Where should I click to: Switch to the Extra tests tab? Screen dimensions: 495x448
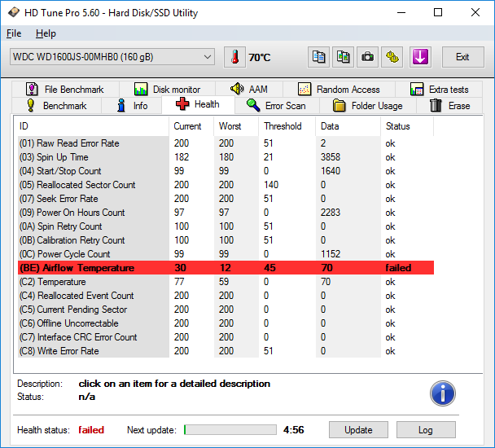point(439,90)
